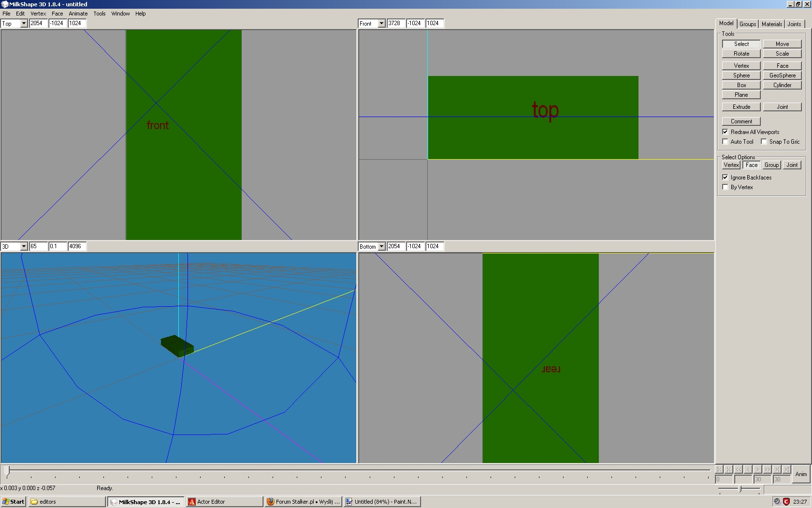Open the File menu

(x=6, y=14)
